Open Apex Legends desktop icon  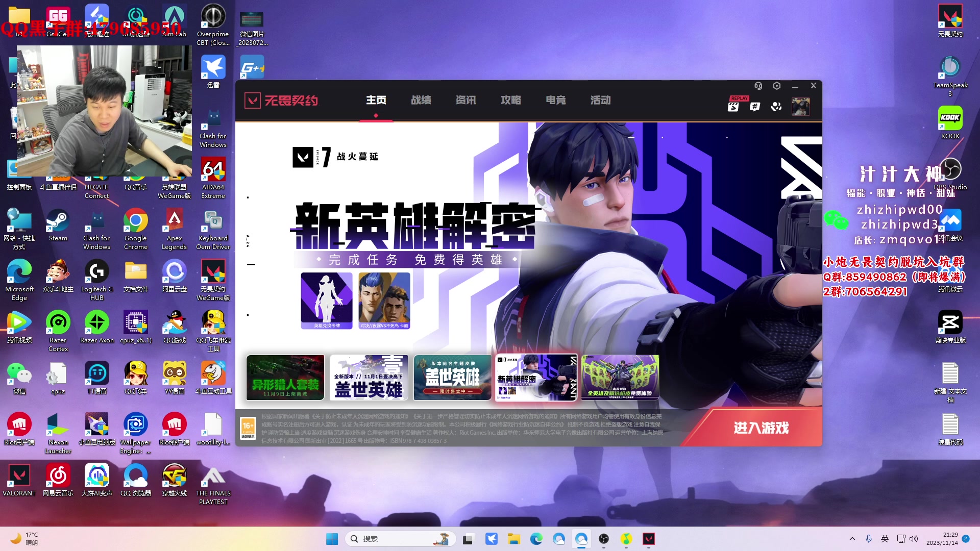[x=175, y=229]
